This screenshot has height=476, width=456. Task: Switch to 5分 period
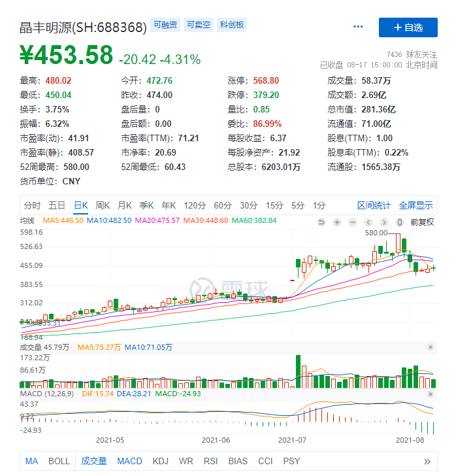click(298, 205)
